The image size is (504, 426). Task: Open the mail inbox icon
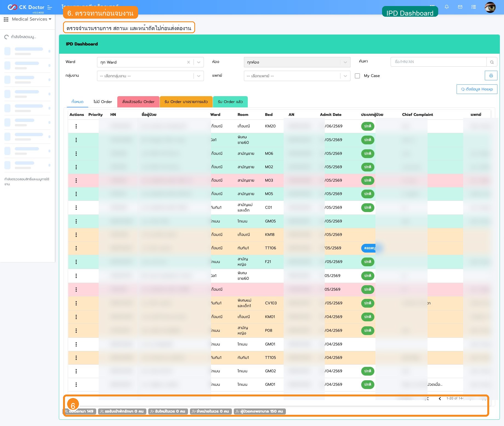click(460, 7)
